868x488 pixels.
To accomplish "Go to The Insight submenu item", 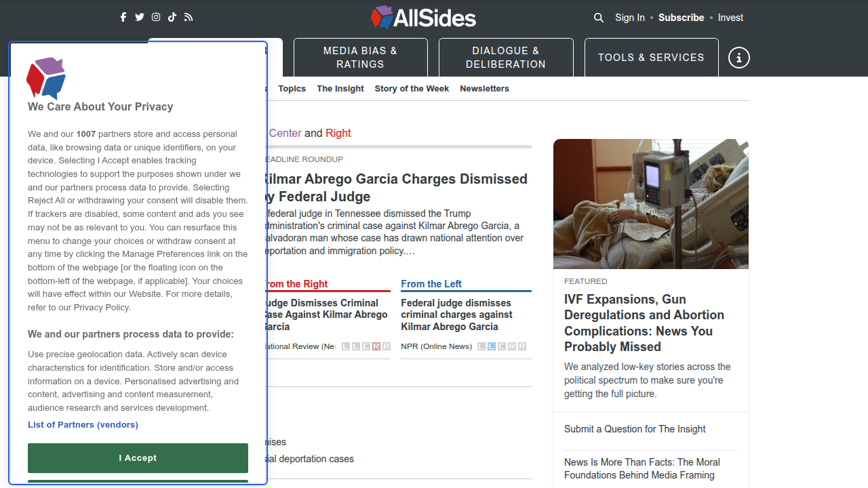I will click(340, 89).
